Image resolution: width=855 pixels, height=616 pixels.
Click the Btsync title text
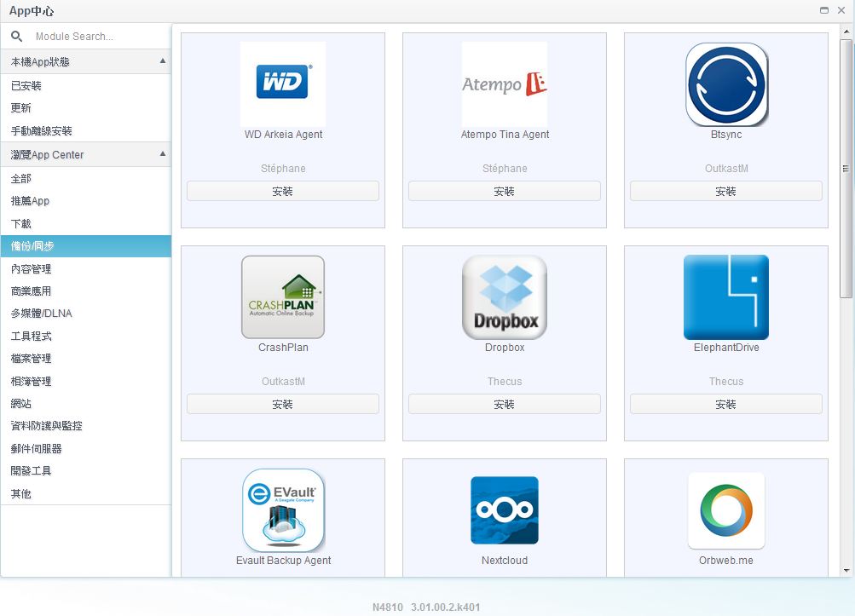(x=726, y=134)
